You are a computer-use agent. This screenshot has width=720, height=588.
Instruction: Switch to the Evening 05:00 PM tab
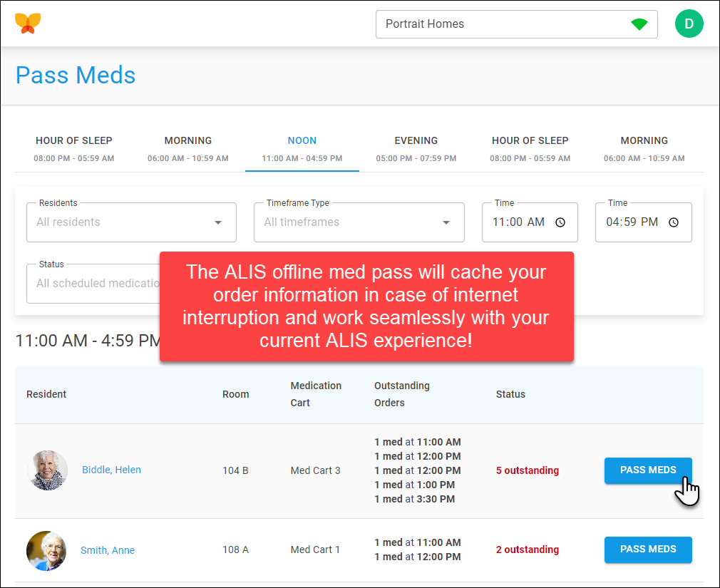click(x=416, y=149)
